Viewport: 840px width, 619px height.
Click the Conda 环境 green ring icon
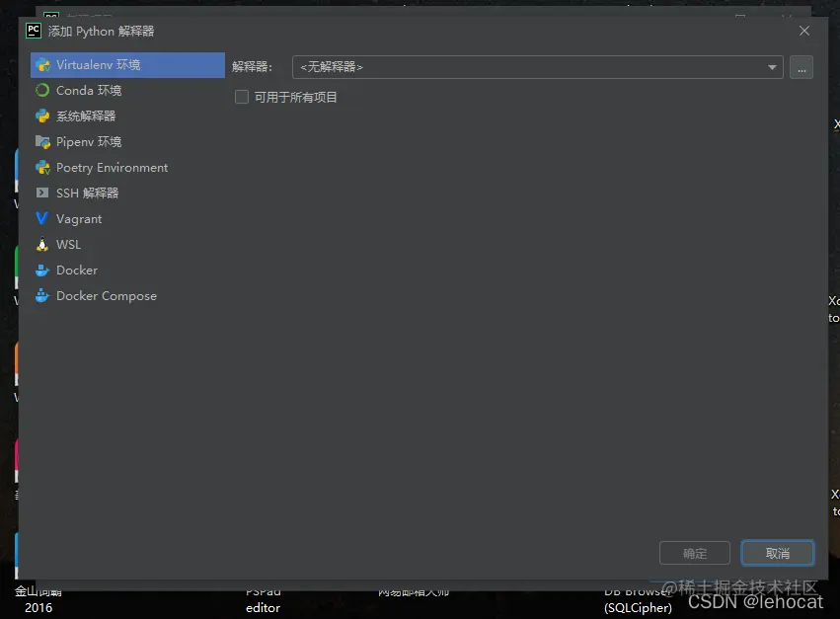click(42, 90)
